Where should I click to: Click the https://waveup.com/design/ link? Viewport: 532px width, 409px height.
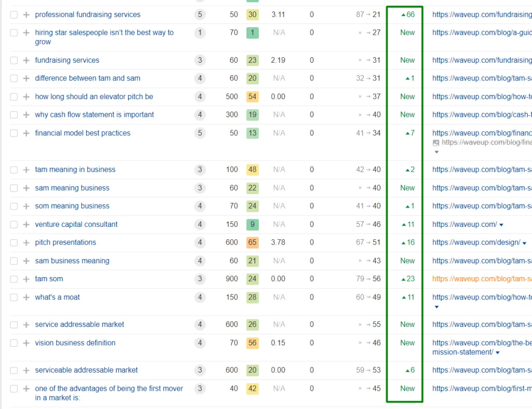476,242
